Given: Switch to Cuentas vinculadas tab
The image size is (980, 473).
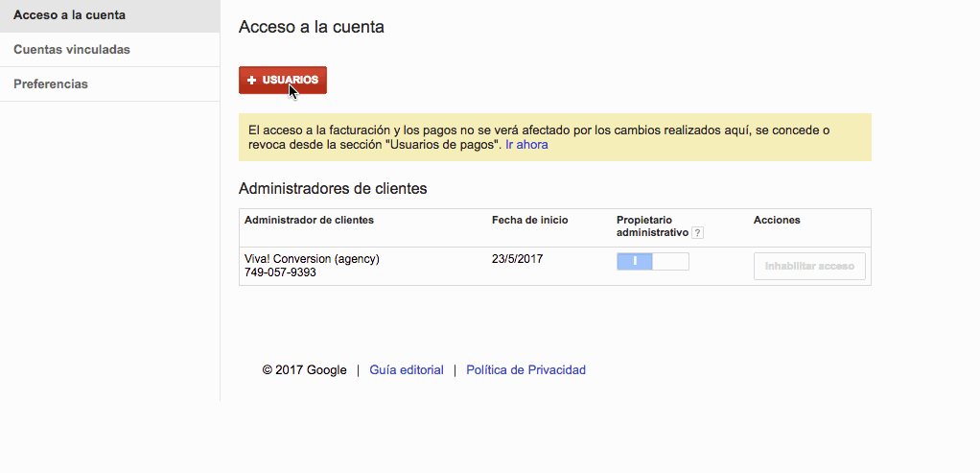Looking at the screenshot, I should pos(109,50).
